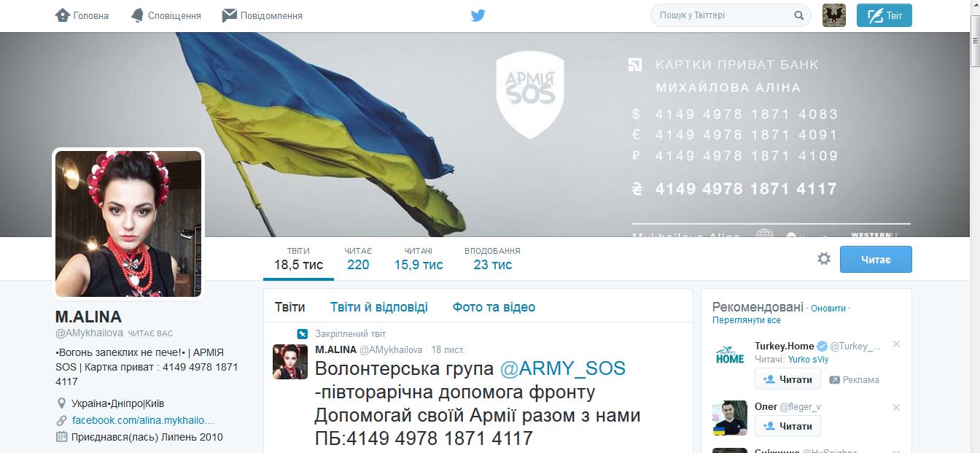Switch to Фото та відео tab
This screenshot has height=453, width=980.
[x=494, y=307]
